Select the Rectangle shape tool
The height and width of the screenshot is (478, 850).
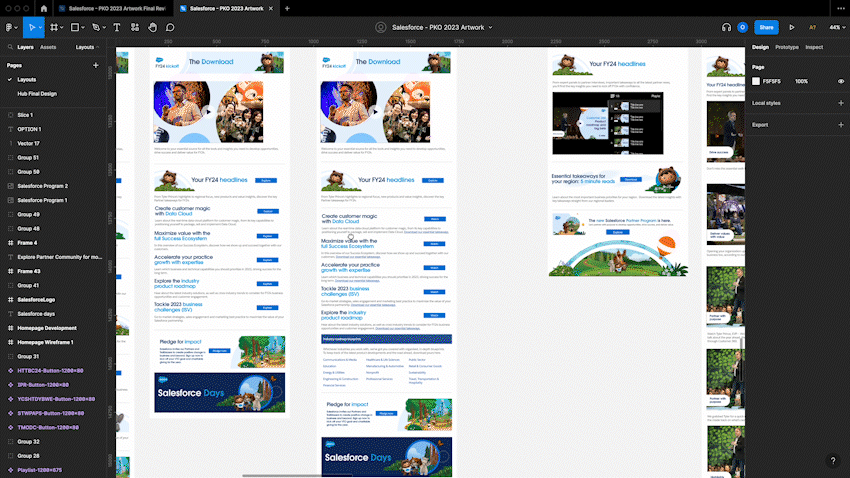75,27
